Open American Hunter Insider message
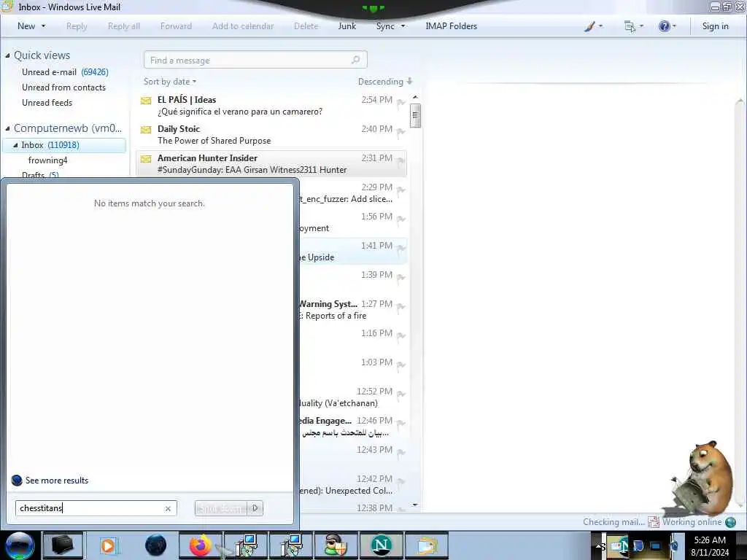Image resolution: width=747 pixels, height=560 pixels. [271, 164]
